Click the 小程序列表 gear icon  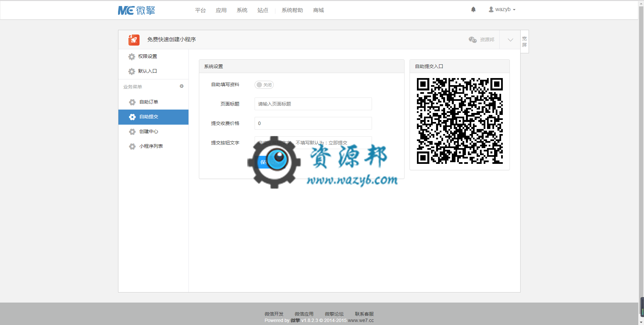coord(132,146)
